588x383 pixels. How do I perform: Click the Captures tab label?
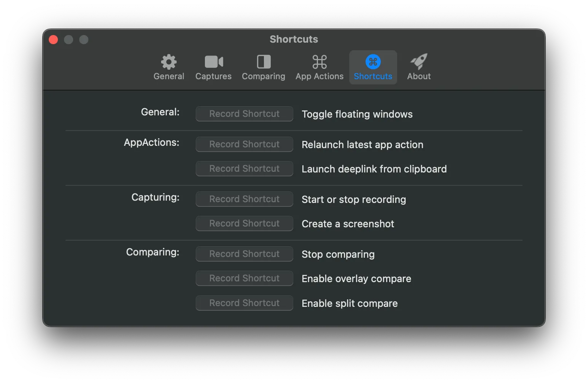point(214,77)
